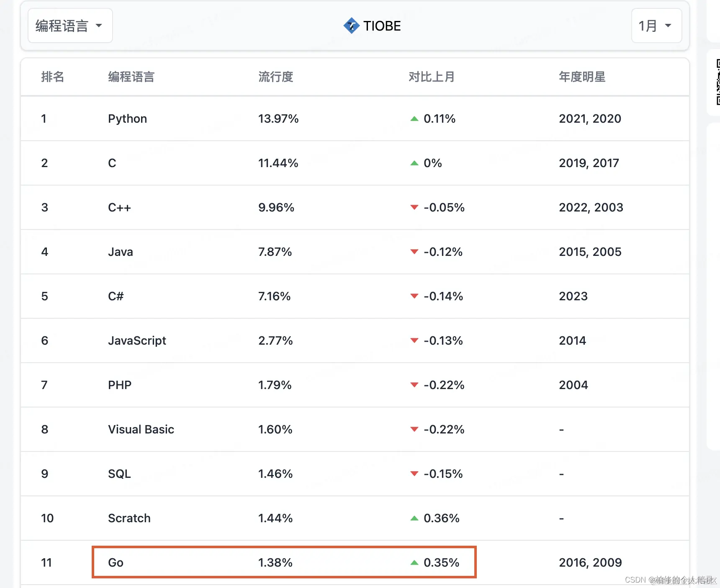Select the SQL language name
Image resolution: width=720 pixels, height=588 pixels.
(x=120, y=474)
